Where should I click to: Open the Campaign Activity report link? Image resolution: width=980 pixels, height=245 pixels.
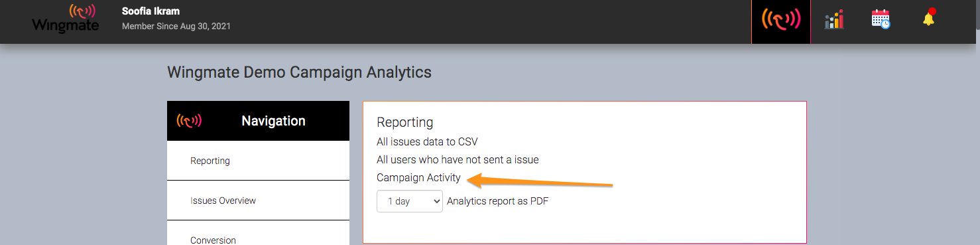418,177
